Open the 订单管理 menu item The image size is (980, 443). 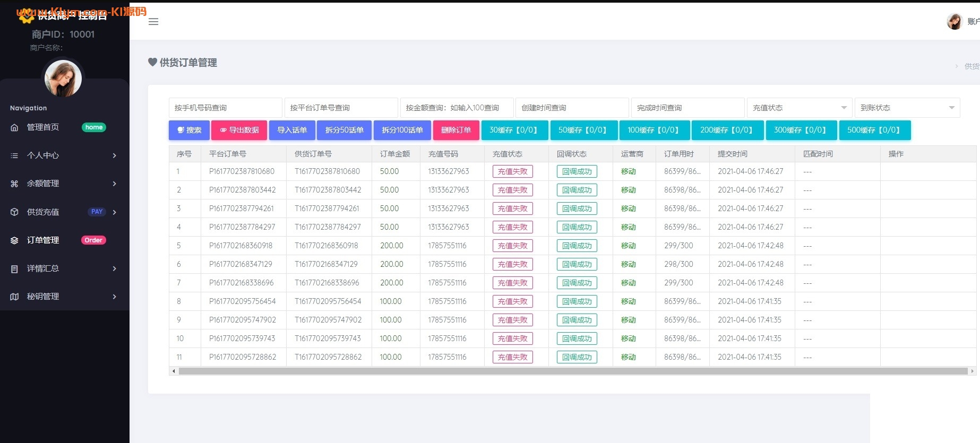(x=44, y=240)
